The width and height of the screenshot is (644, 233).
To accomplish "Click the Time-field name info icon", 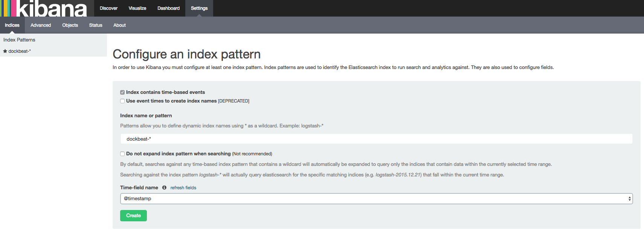I will 164,188.
